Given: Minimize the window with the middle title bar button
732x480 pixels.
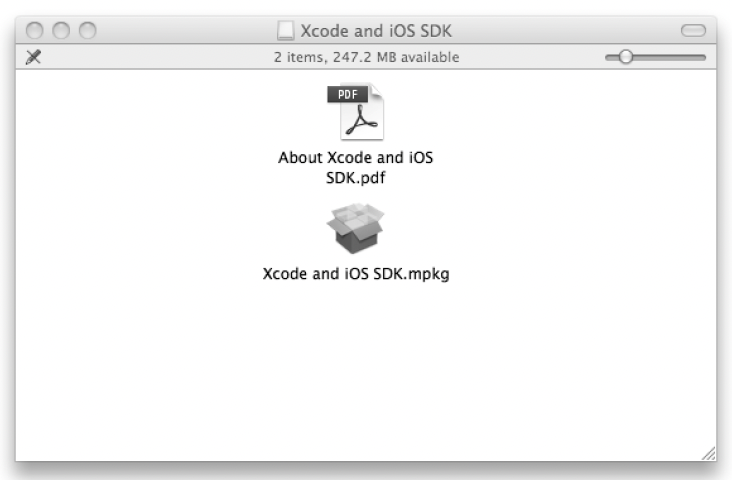Looking at the screenshot, I should (x=61, y=30).
